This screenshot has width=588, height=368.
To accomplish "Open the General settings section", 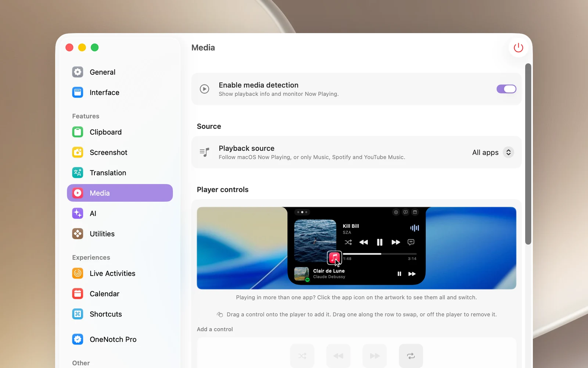I will (x=120, y=72).
